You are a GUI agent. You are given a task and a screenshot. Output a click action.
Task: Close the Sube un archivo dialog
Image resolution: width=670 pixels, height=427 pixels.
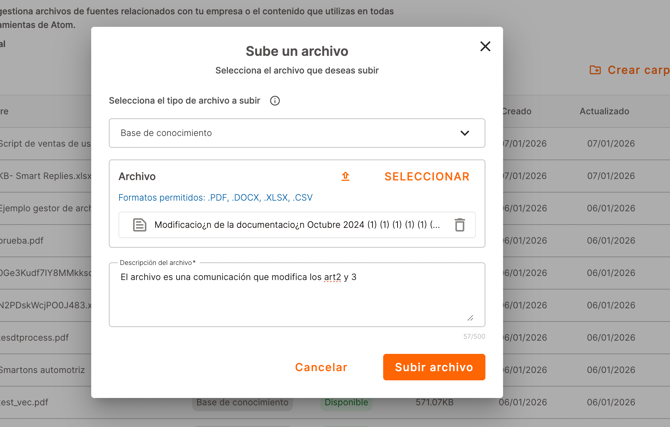click(485, 46)
